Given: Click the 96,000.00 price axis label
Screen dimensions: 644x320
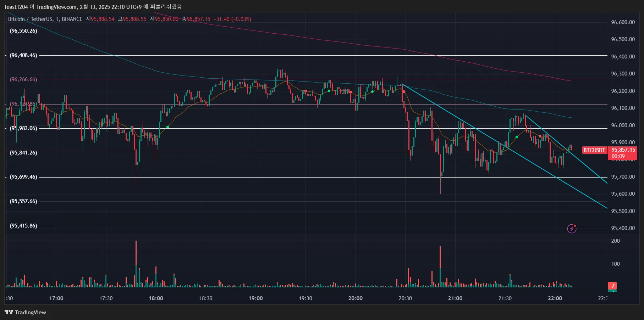Looking at the screenshot, I should tap(623, 125).
